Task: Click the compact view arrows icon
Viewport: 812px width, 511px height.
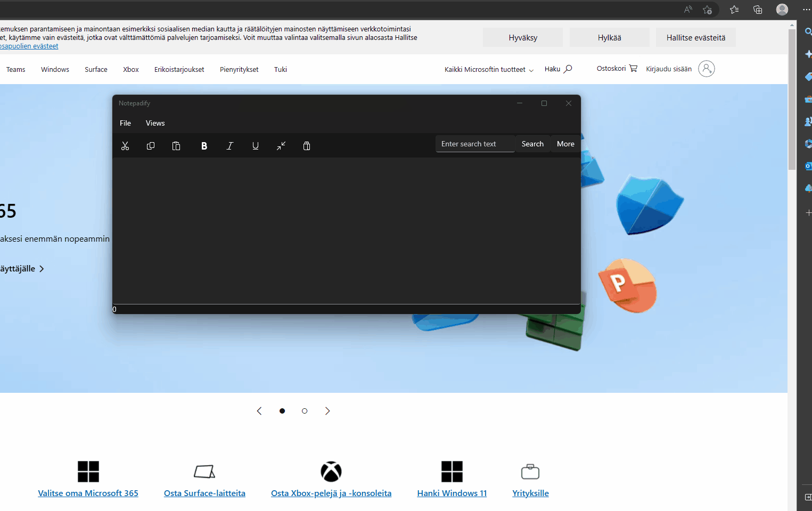Action: (x=281, y=146)
